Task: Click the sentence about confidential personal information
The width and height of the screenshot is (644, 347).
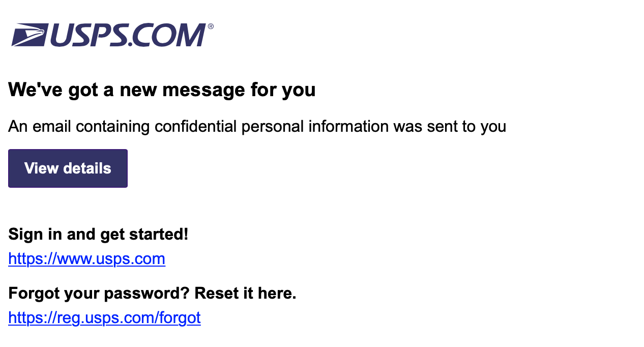Action: coord(257,126)
